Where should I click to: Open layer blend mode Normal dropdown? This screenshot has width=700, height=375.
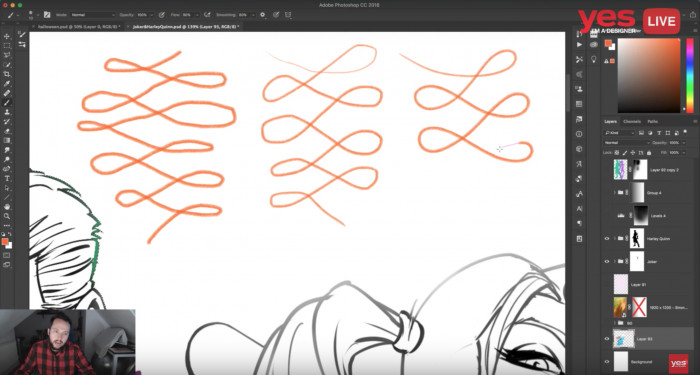coord(627,143)
